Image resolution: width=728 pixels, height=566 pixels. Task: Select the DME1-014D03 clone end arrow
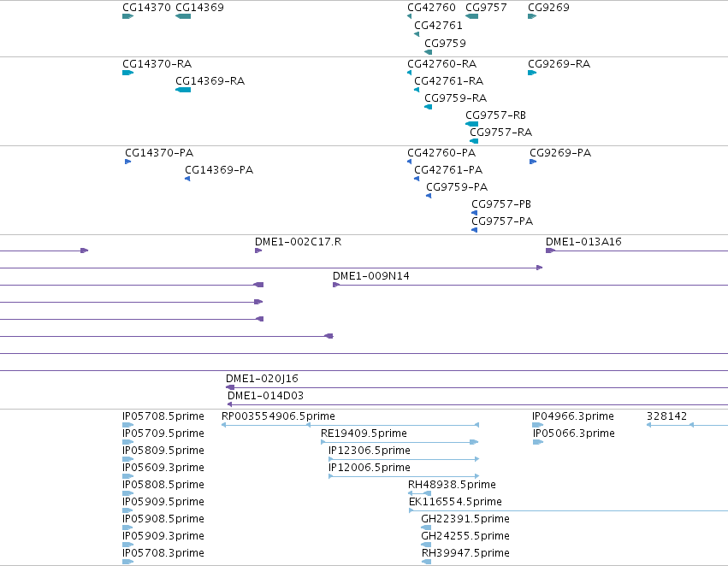click(230, 404)
